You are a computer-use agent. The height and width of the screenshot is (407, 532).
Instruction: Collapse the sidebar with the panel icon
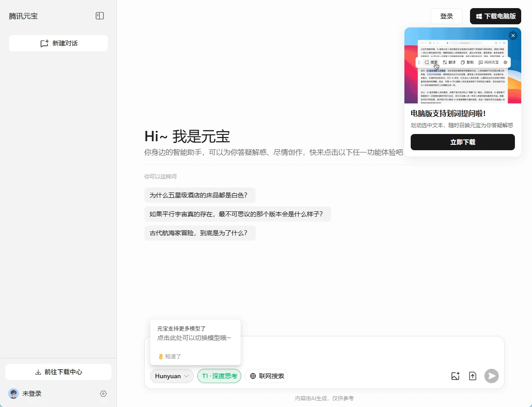[100, 16]
